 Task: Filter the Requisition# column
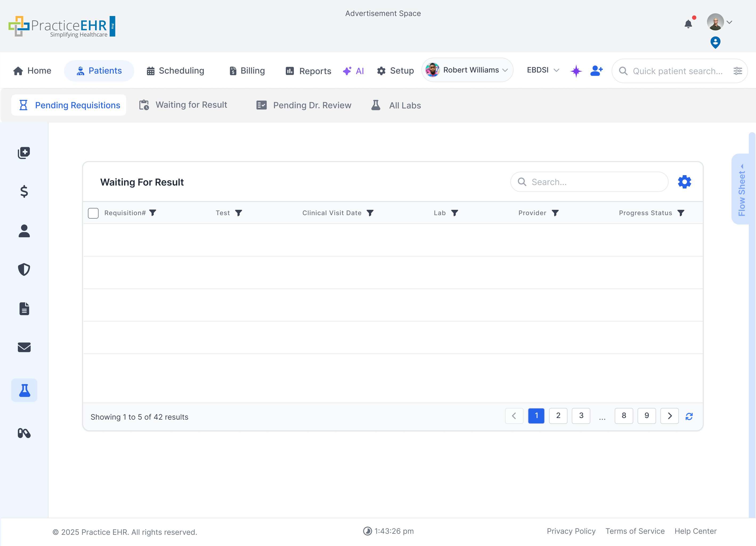153,213
